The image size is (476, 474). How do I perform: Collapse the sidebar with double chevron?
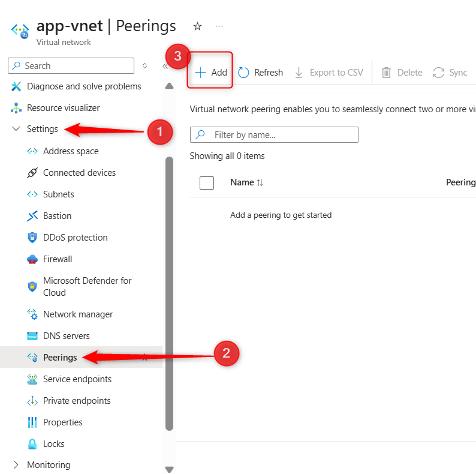(165, 66)
